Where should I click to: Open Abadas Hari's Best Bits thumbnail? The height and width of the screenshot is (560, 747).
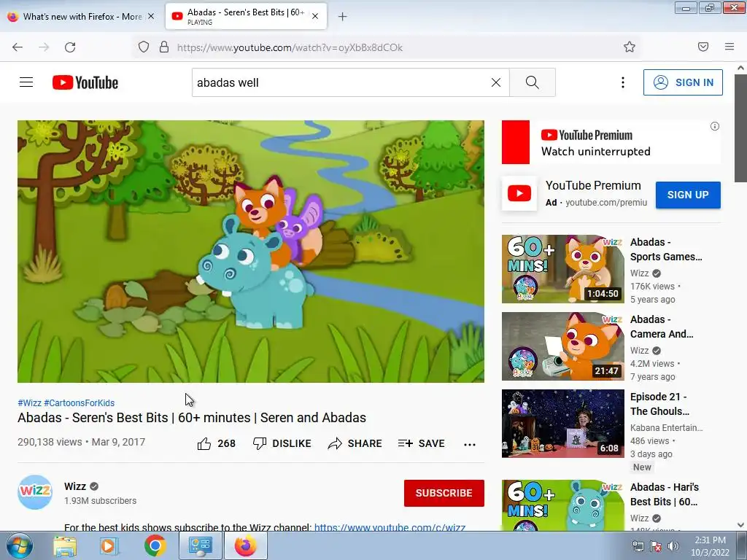562,505
